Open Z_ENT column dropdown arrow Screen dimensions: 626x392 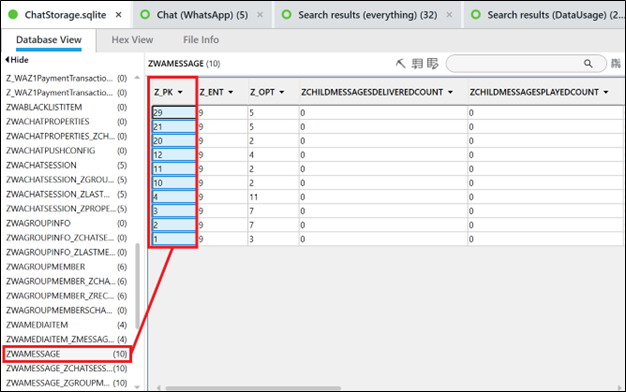tap(230, 92)
